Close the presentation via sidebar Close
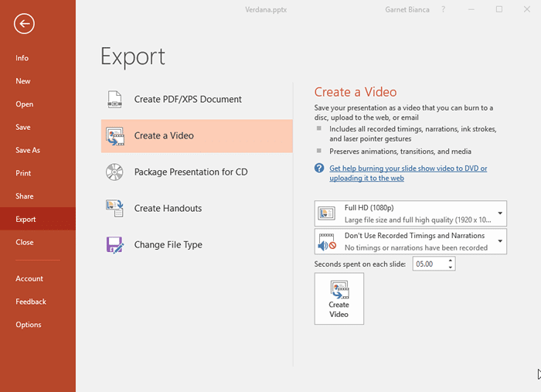Viewport: 541px width, 392px height. click(x=25, y=242)
